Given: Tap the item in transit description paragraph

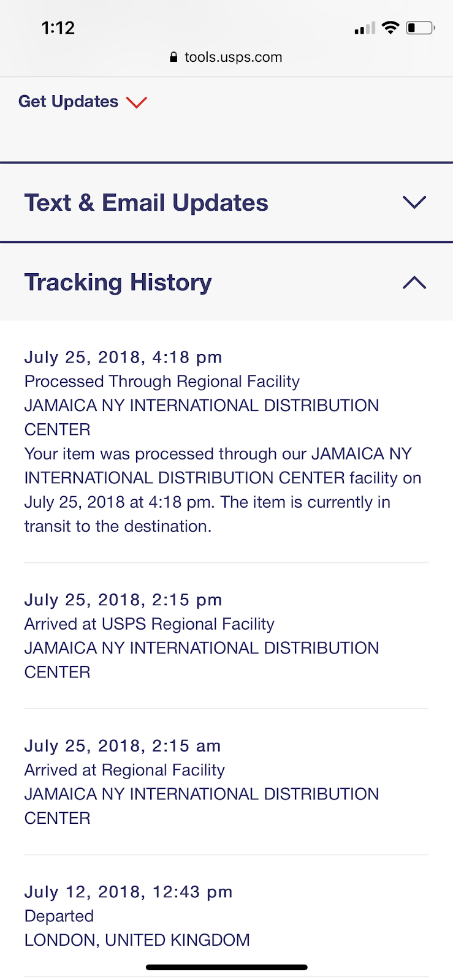Looking at the screenshot, I should (223, 490).
